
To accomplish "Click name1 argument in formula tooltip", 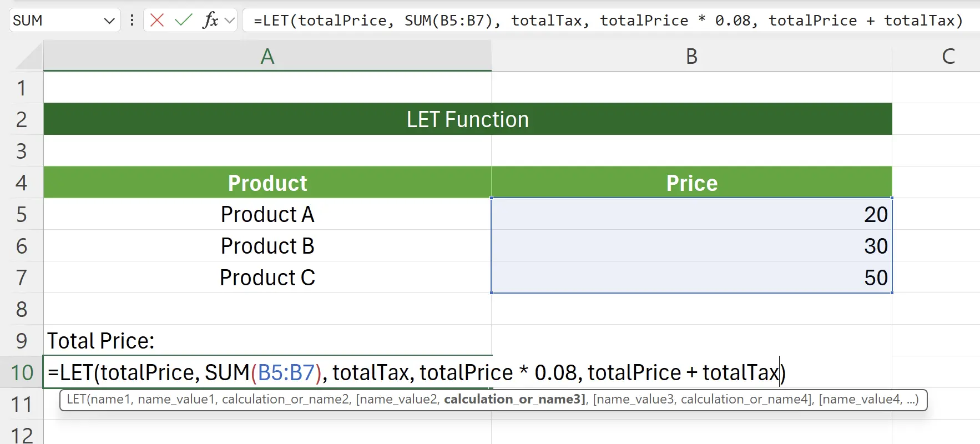I will pos(112,399).
